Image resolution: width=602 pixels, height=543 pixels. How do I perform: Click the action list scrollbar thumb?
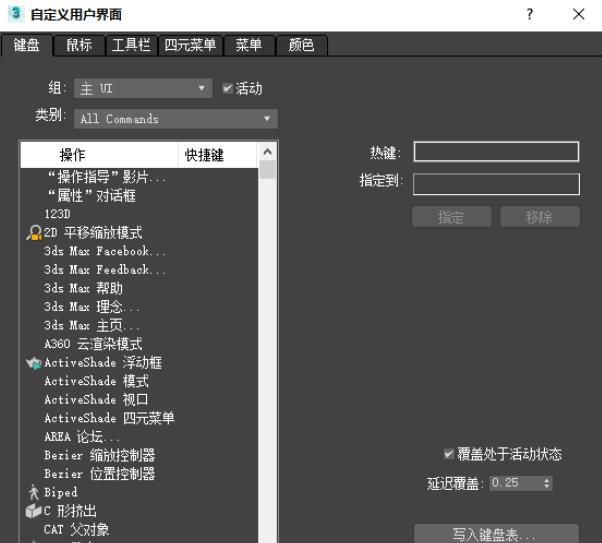point(268,170)
